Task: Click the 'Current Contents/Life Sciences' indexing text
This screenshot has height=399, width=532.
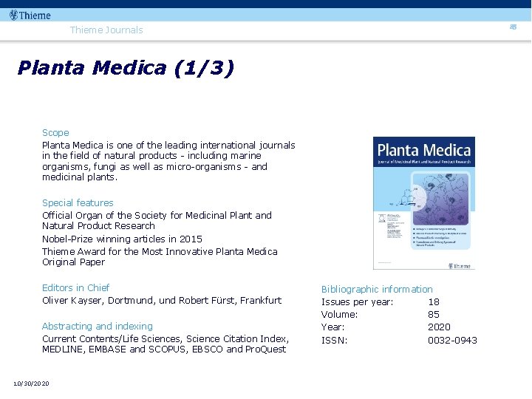Action: pyautogui.click(x=166, y=344)
